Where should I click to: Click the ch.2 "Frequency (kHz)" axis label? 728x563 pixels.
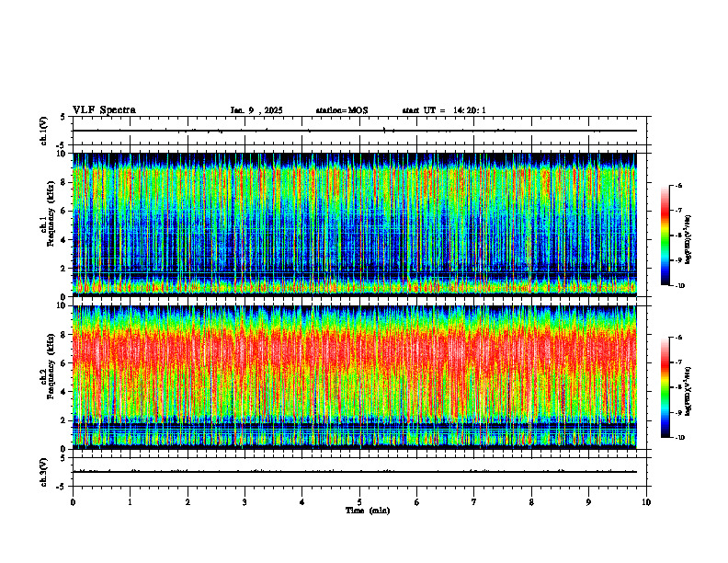pyautogui.click(x=50, y=365)
